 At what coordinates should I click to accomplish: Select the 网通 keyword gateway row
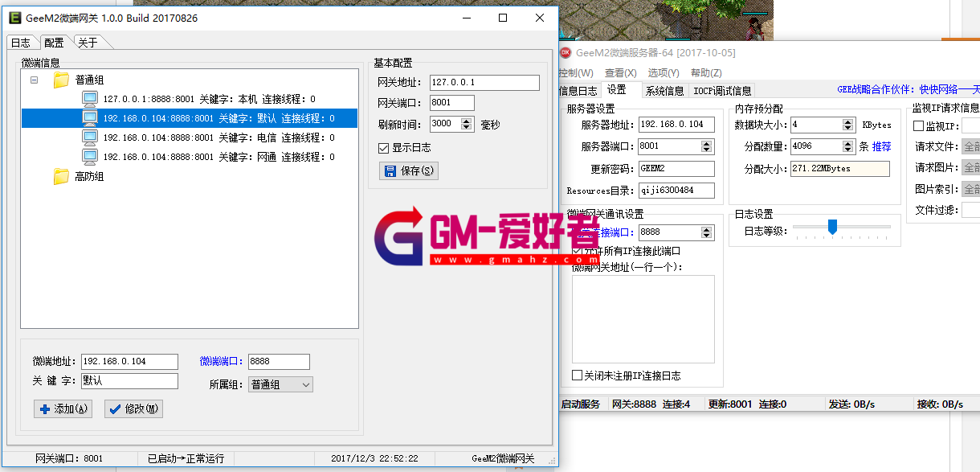click(218, 157)
